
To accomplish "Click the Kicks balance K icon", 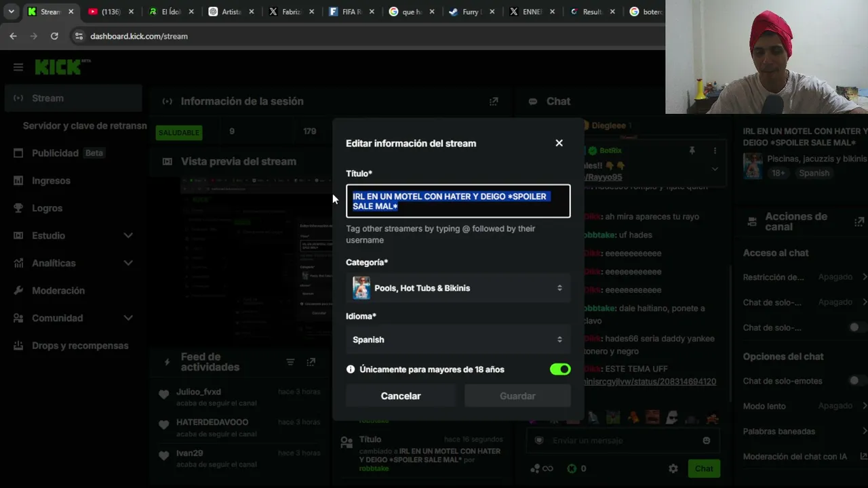I will [572, 468].
